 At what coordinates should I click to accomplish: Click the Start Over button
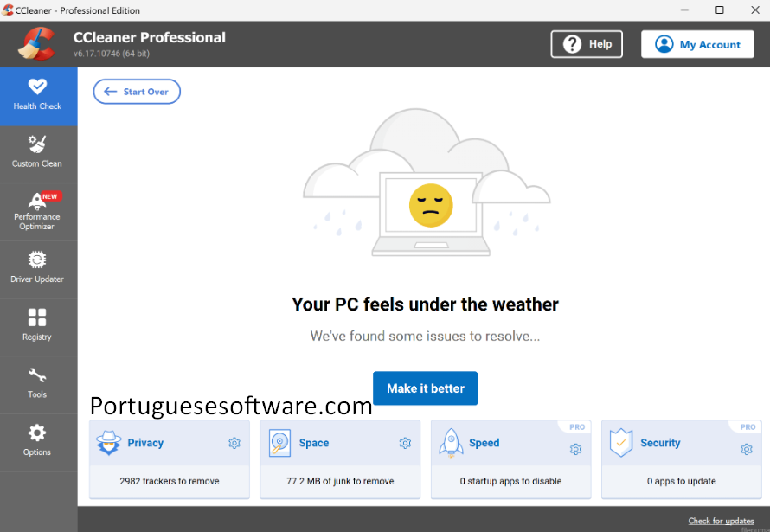137,92
